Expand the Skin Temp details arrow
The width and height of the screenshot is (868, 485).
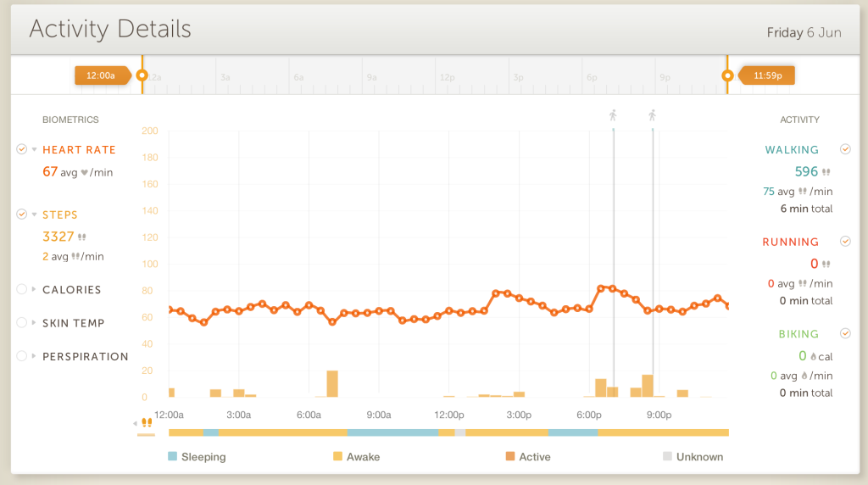coord(34,323)
